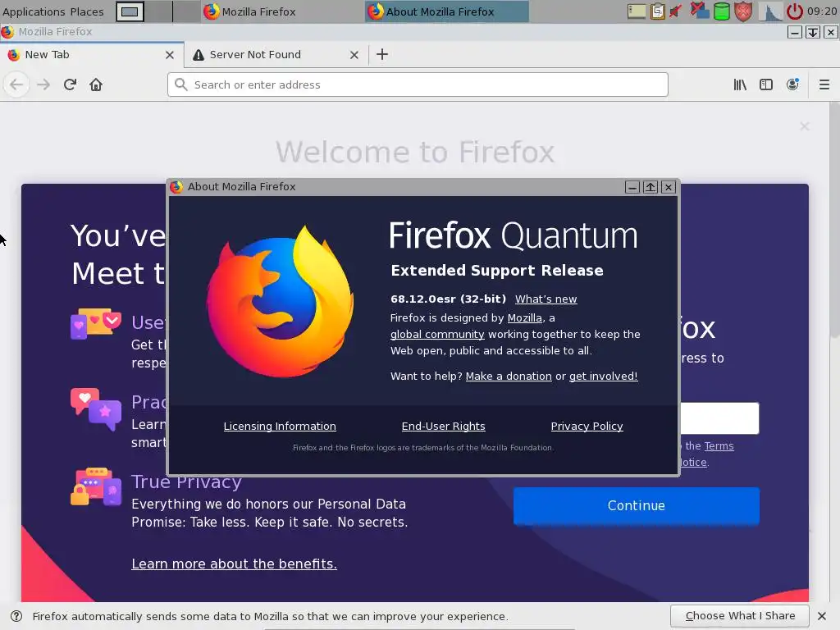Open the Firefox home page icon

pyautogui.click(x=96, y=84)
